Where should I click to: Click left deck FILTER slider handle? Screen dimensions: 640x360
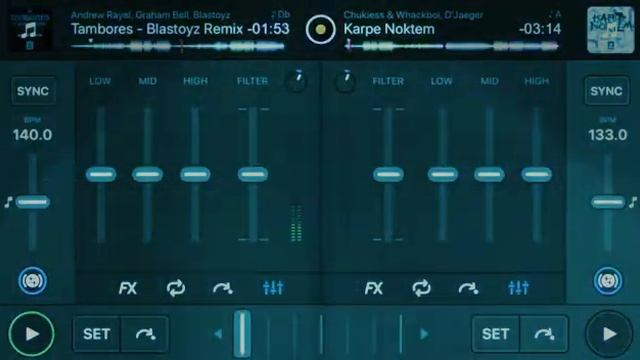pos(253,174)
